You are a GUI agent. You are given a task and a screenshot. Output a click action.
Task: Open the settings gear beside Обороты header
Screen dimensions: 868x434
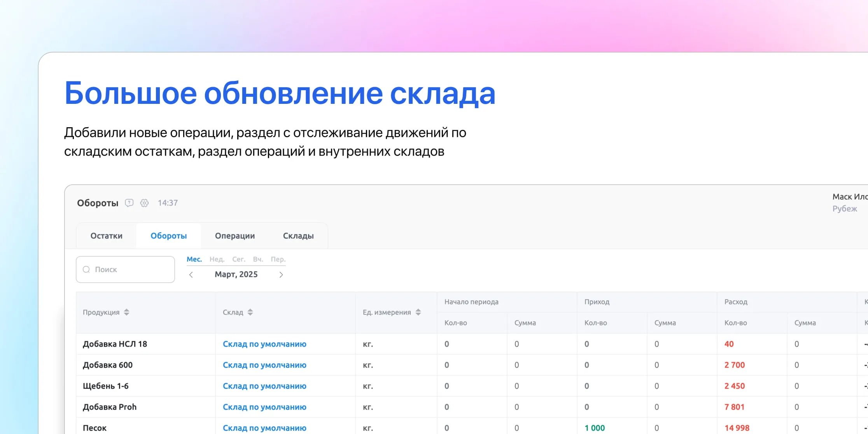pyautogui.click(x=144, y=203)
